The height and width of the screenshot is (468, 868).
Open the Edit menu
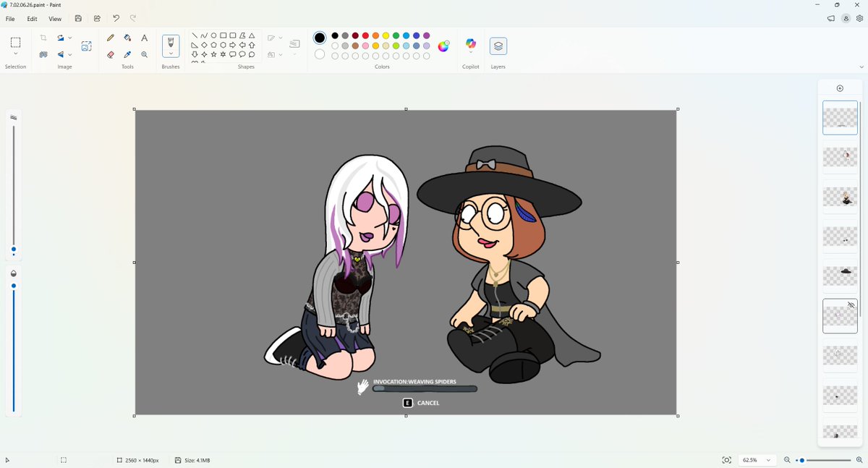pos(33,19)
